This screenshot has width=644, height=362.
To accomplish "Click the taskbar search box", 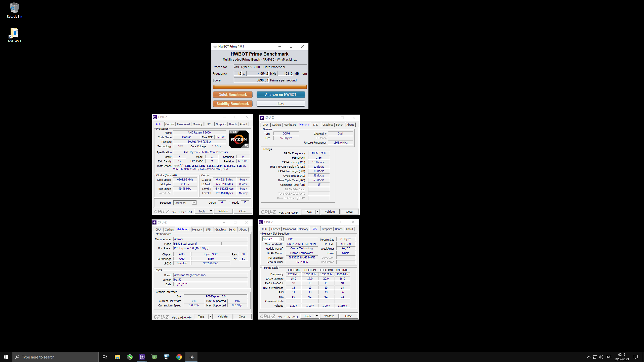I will point(55,357).
